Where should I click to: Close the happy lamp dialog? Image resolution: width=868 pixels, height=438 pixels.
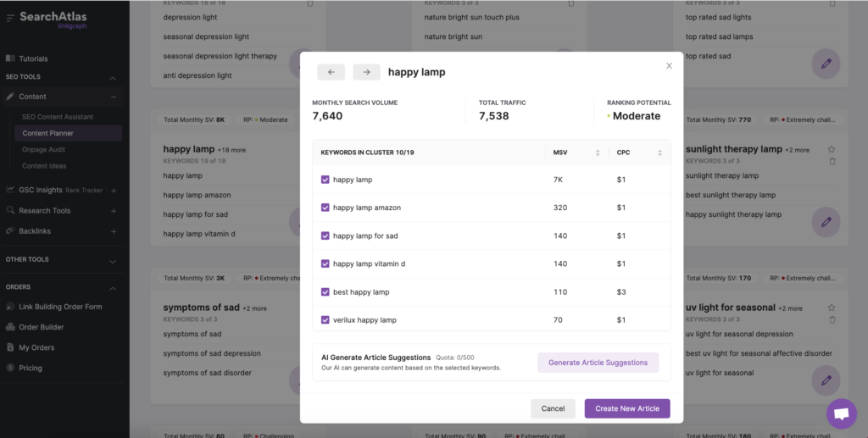coord(669,66)
